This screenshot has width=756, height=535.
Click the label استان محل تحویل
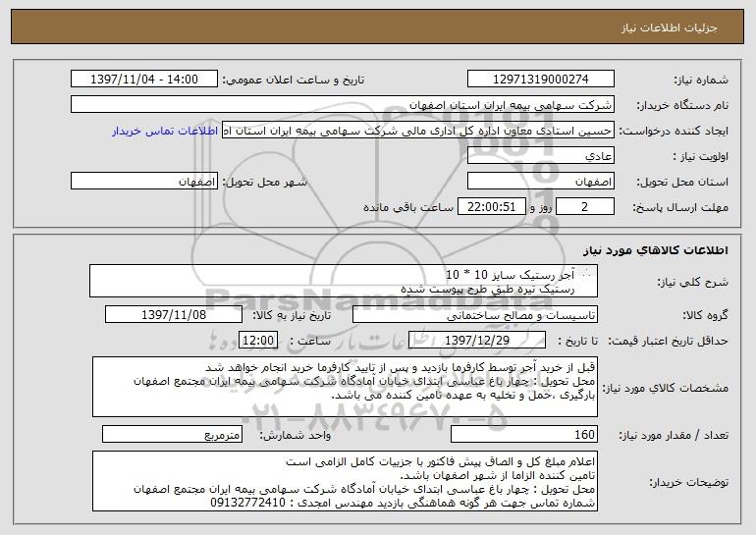point(682,183)
